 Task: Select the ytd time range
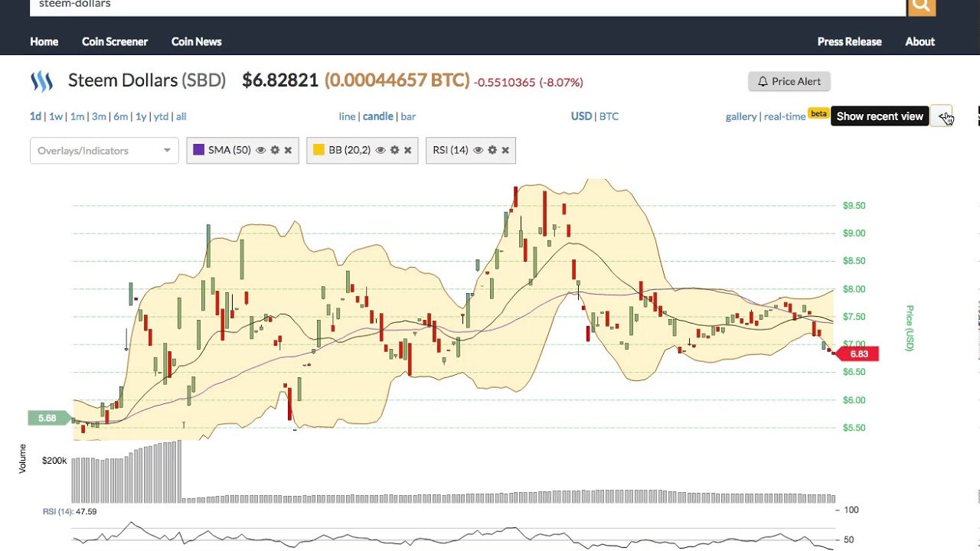(161, 116)
